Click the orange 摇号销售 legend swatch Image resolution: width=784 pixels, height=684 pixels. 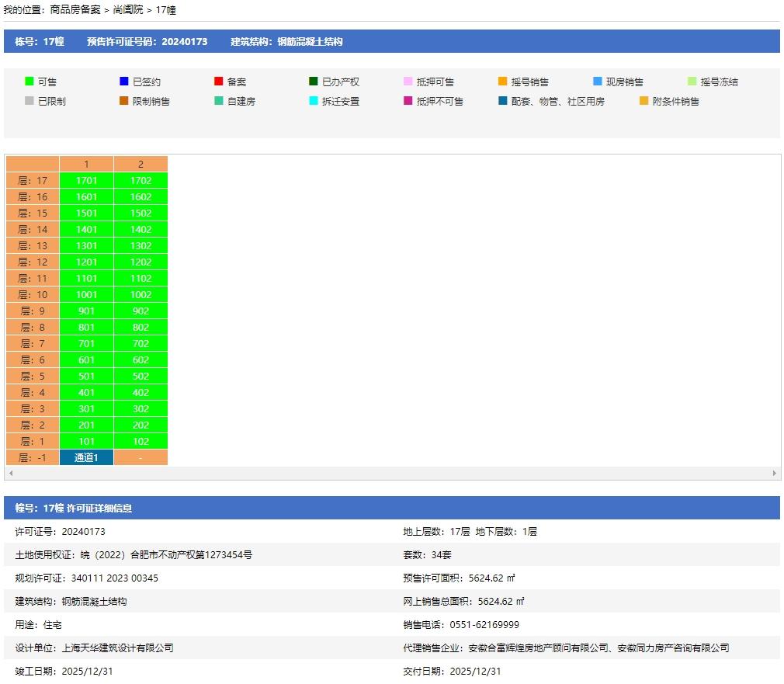502,82
